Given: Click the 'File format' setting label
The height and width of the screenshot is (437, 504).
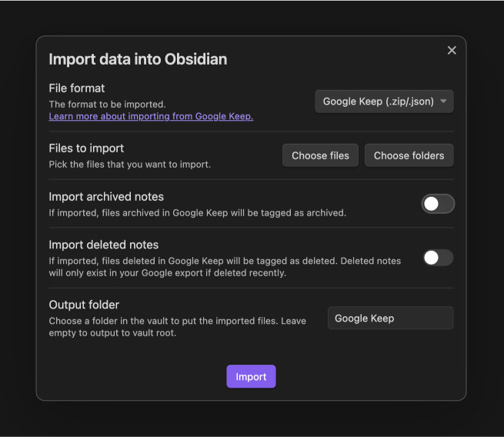Looking at the screenshot, I should (x=77, y=88).
